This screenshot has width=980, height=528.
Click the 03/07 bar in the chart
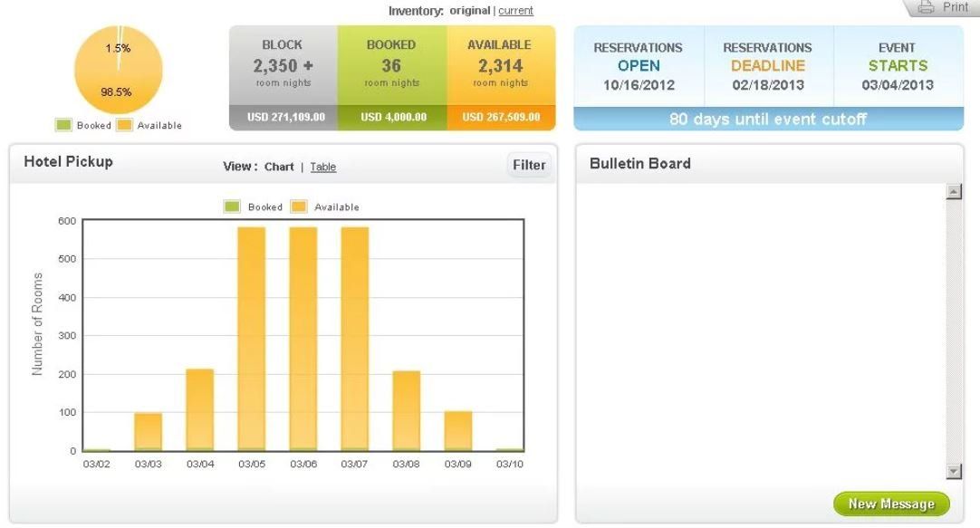pos(355,339)
